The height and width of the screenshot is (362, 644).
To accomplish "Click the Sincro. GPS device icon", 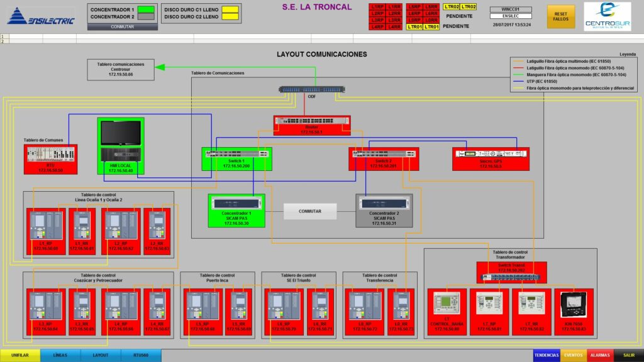I will point(491,154).
